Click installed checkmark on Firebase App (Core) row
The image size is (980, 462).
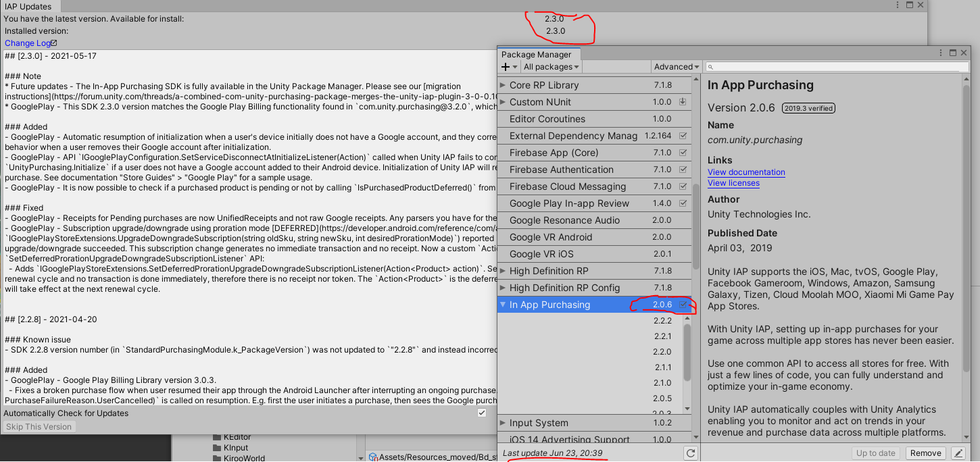683,153
